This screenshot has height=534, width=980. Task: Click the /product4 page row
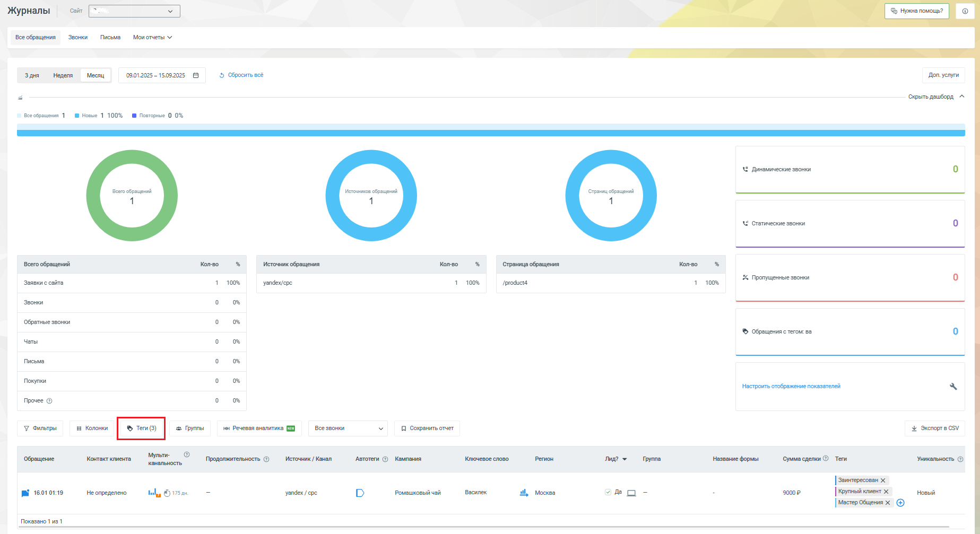coord(611,283)
